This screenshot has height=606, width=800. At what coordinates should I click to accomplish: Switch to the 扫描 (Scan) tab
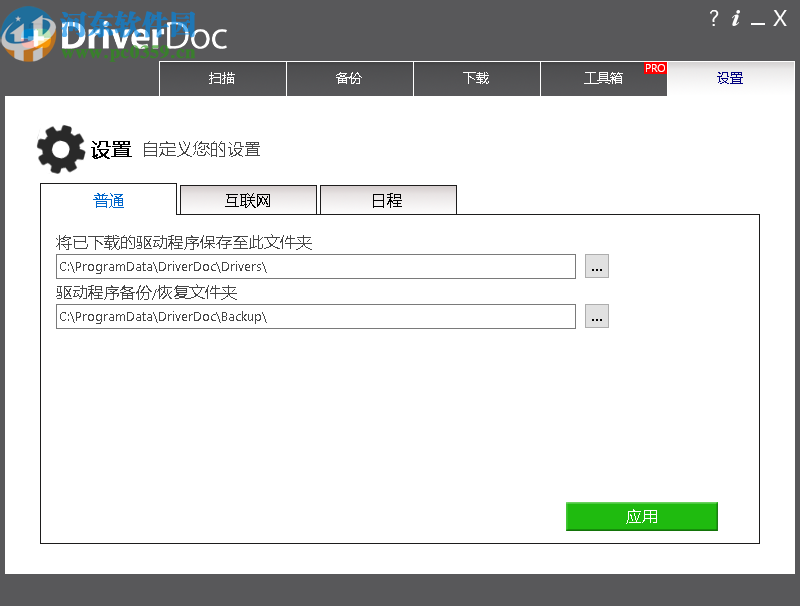(x=222, y=79)
